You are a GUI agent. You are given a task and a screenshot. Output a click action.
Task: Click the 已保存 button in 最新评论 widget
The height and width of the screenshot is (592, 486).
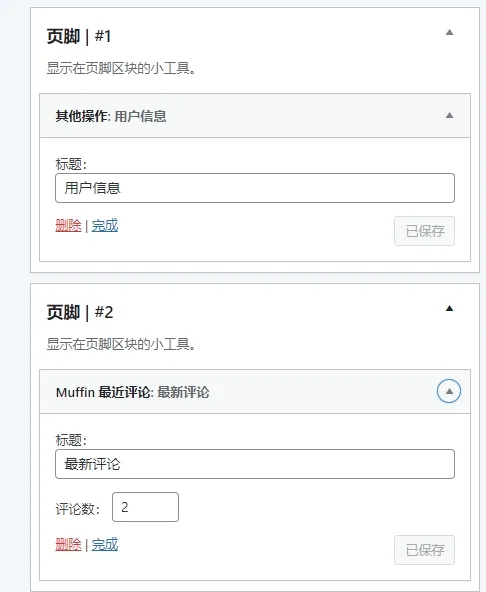(424, 550)
